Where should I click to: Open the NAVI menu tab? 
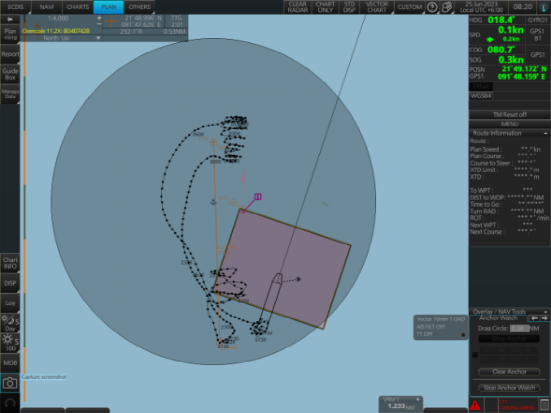tap(47, 7)
